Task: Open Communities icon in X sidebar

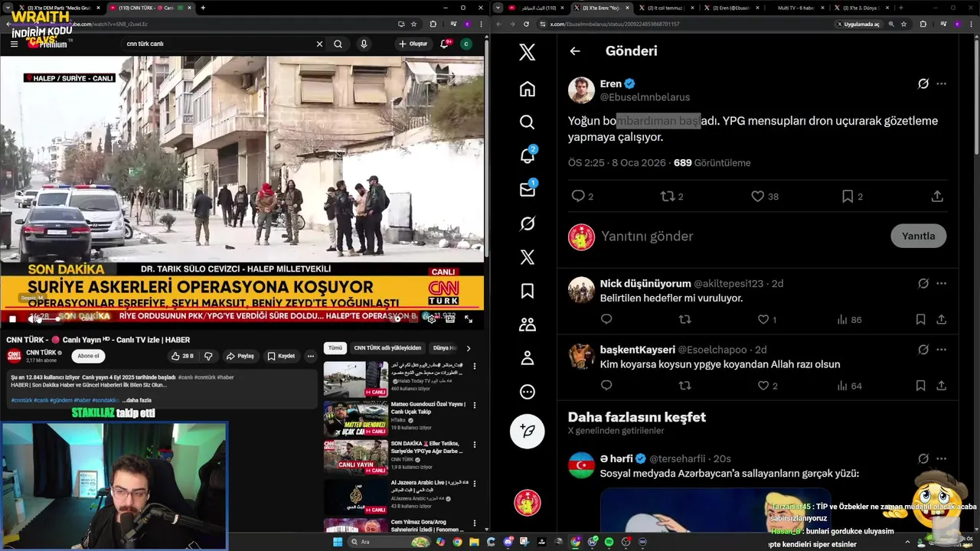Action: point(527,324)
